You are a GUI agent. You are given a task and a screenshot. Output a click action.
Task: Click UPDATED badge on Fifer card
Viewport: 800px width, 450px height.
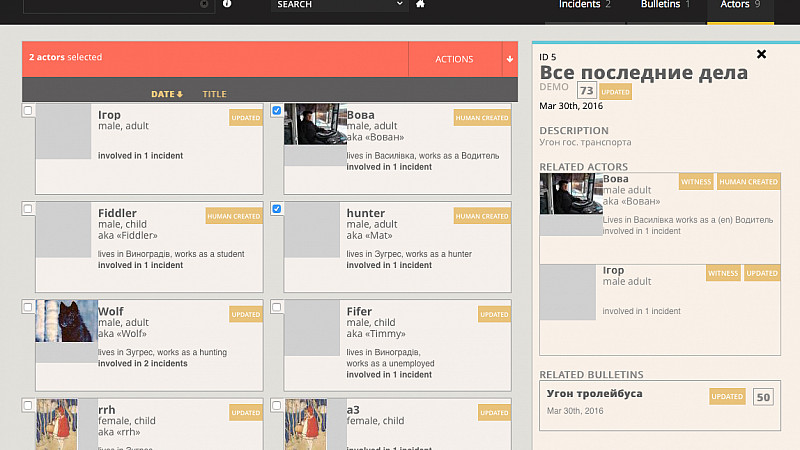494,315
